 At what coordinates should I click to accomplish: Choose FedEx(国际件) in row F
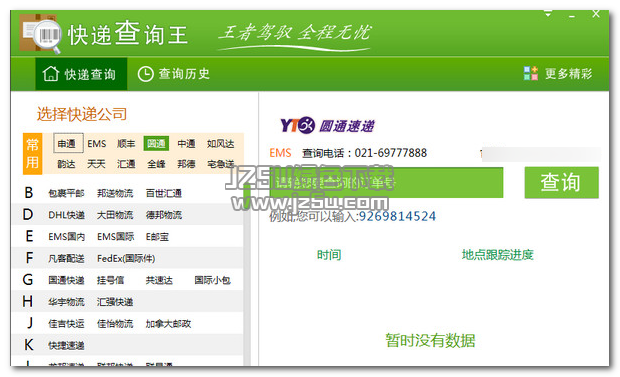(x=126, y=258)
